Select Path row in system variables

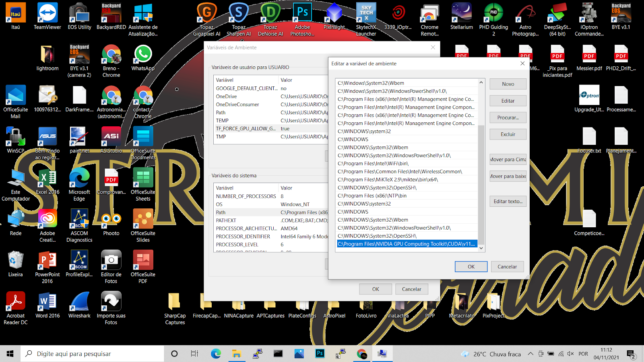click(x=272, y=212)
